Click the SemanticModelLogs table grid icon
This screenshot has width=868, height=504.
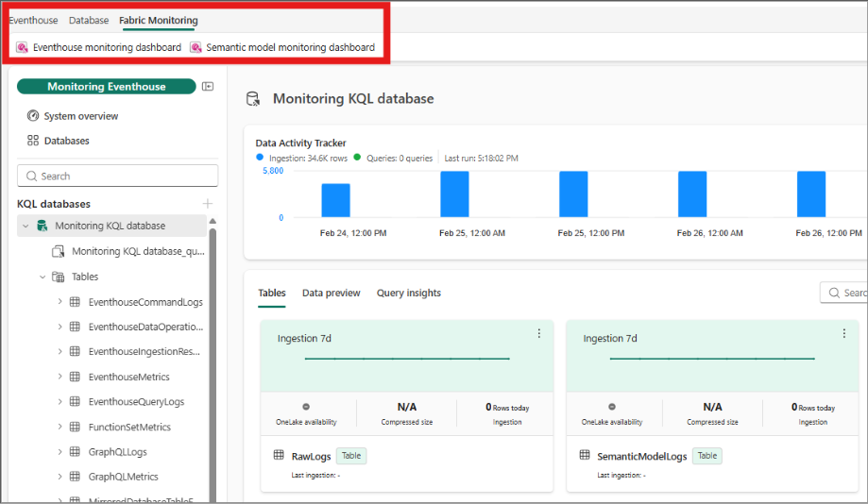[x=585, y=455]
